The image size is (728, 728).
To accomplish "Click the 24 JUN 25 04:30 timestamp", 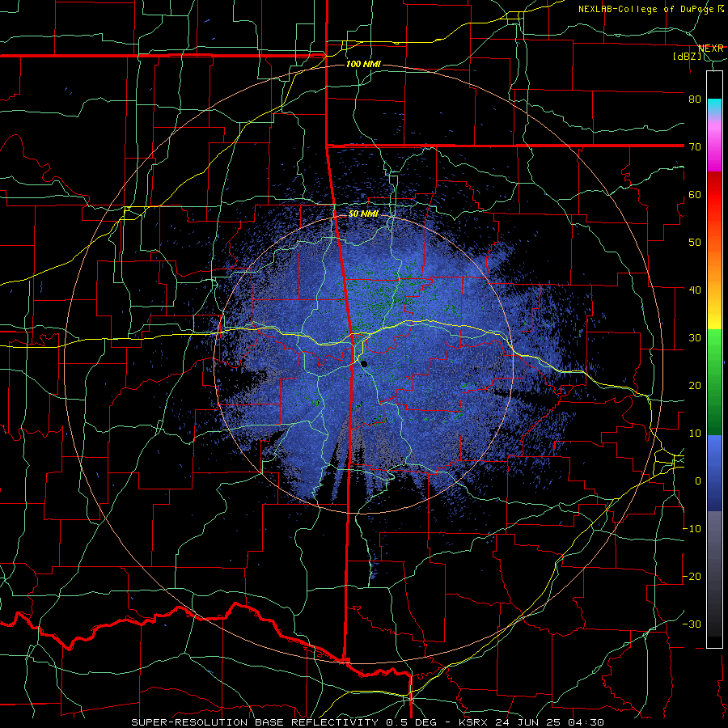I will point(550,722).
